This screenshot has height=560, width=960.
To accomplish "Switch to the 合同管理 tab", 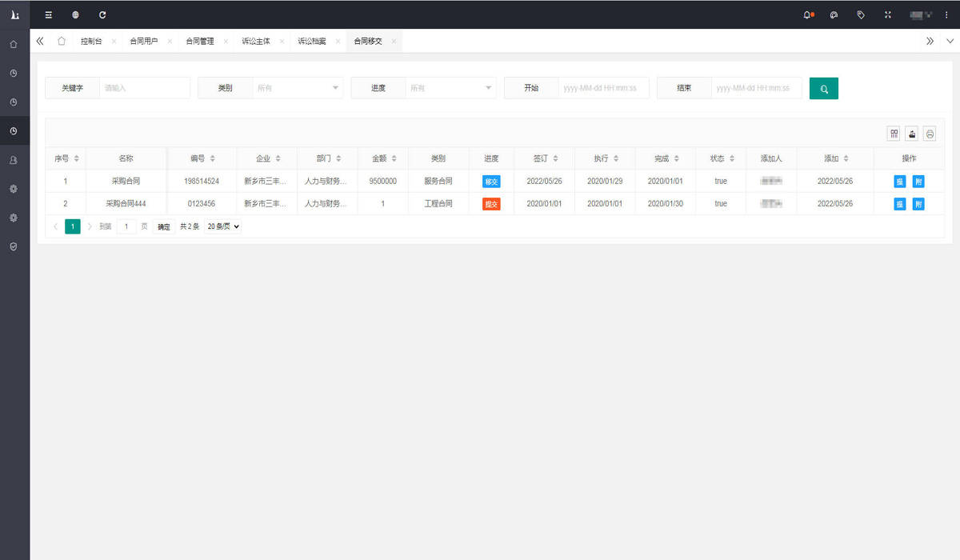I will 200,41.
